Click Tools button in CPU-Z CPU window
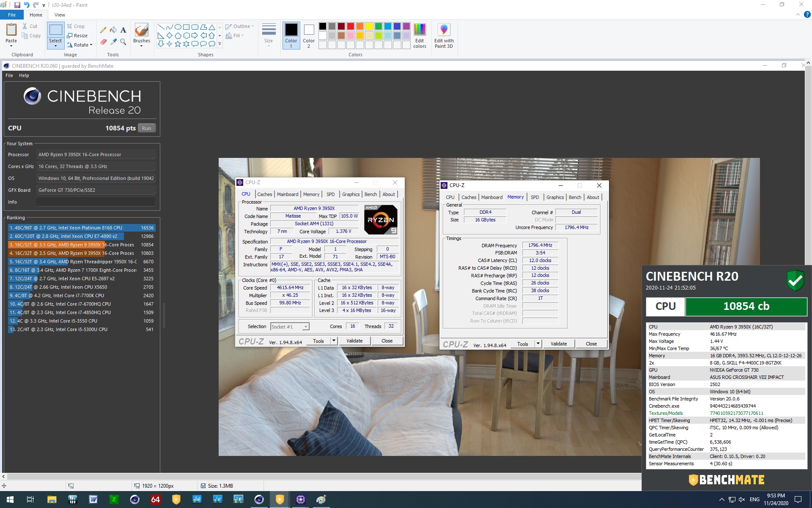The height and width of the screenshot is (508, 812). coord(318,341)
